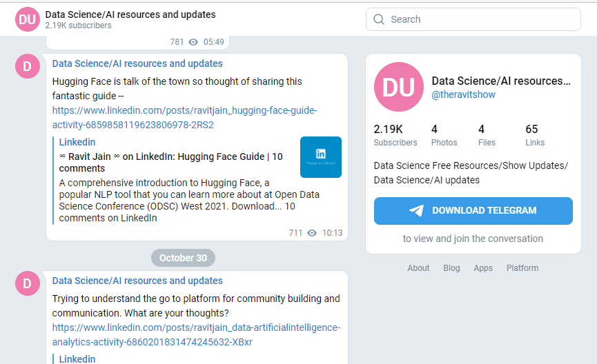Screen dimensions: 597x364
Task: Click the eye views icon next to 781
Action: (193, 42)
